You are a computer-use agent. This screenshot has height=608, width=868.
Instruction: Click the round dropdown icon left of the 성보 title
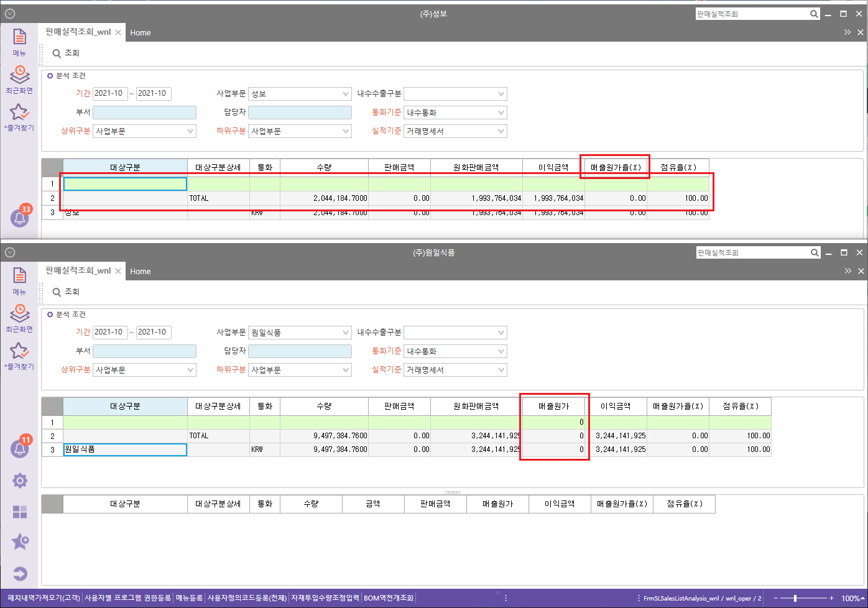(x=10, y=14)
